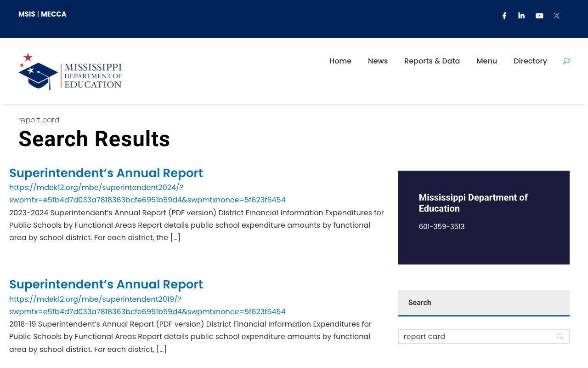The height and width of the screenshot is (368, 588).
Task: Open the Menu navigation item
Action: (x=486, y=61)
